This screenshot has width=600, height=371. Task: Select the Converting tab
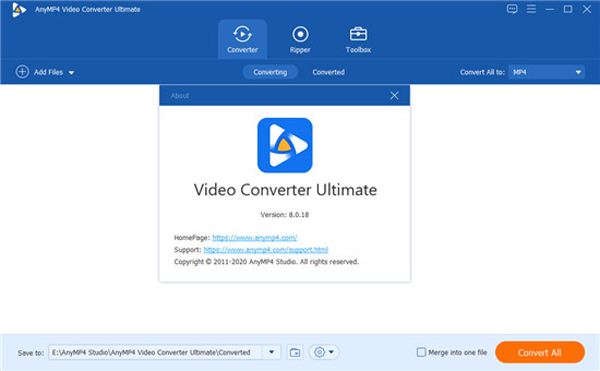[x=270, y=72]
